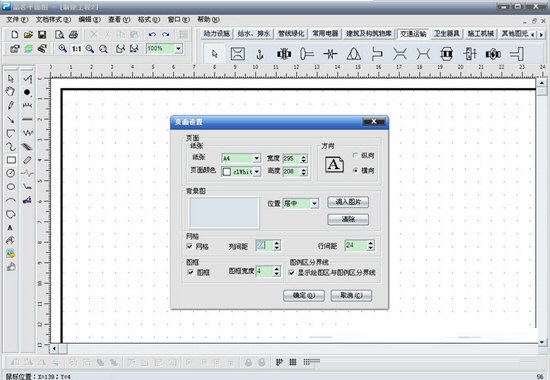Click the 行间距 row spacing spinner
Screen dimensions: 550x380
coord(370,245)
